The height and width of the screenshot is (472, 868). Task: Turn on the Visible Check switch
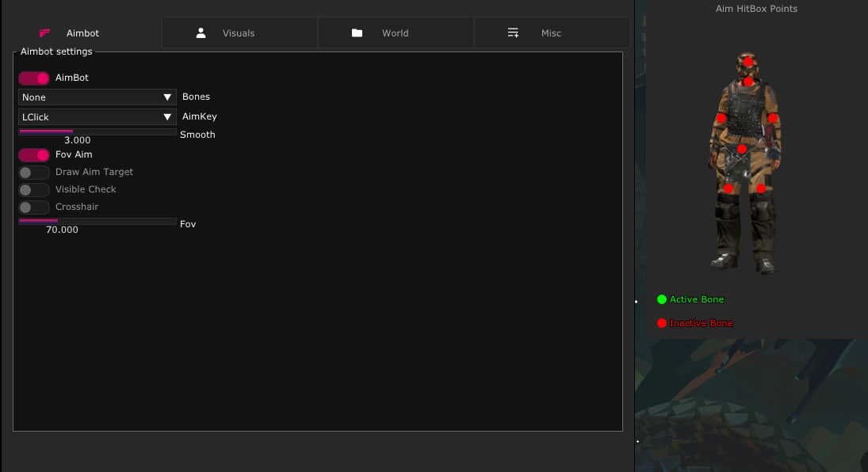pos(34,190)
